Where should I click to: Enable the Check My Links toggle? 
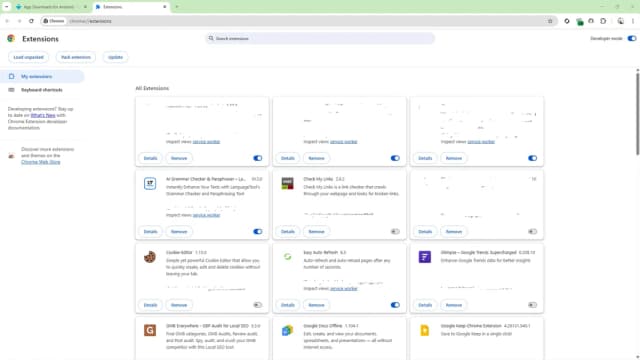point(395,231)
